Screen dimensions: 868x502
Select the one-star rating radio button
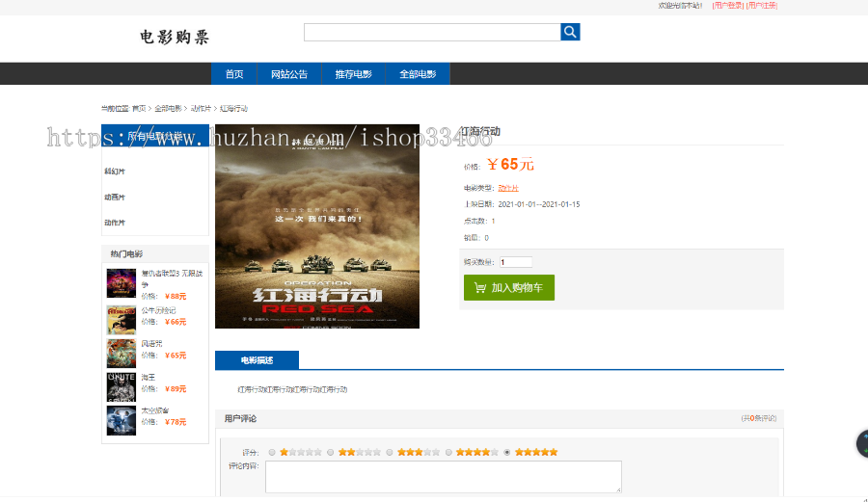(272, 452)
